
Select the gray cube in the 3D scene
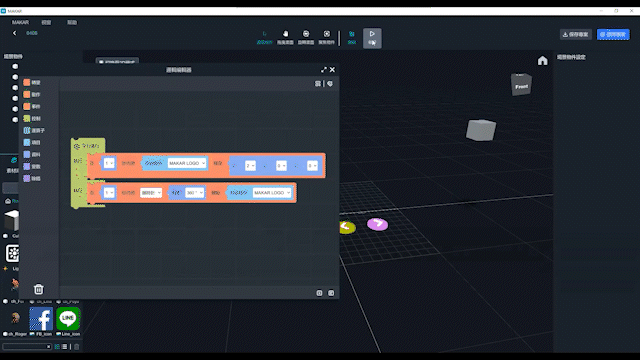tap(481, 130)
